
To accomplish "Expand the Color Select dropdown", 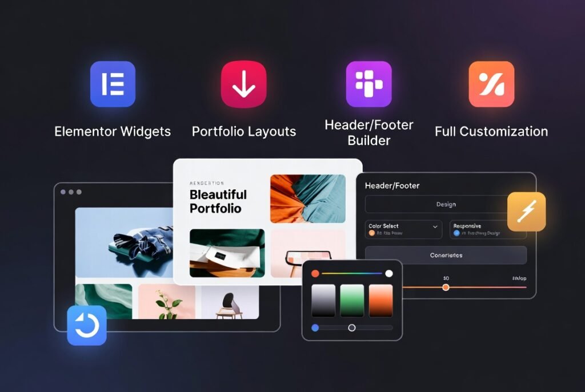I will click(403, 229).
